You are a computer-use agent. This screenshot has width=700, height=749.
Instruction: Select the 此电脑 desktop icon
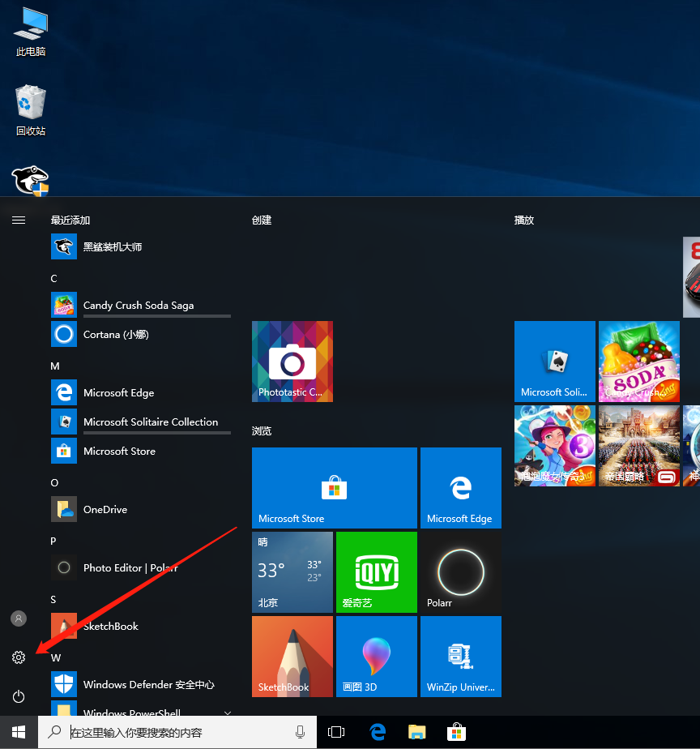click(x=31, y=32)
